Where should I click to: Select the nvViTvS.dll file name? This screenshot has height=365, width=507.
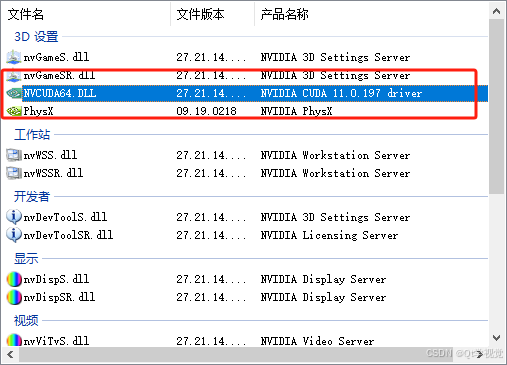[x=56, y=341]
